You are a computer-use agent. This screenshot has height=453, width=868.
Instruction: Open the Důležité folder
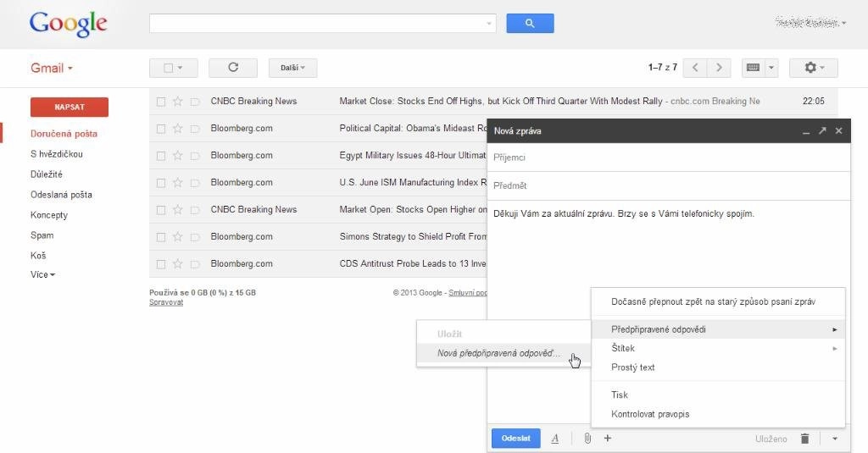click(47, 174)
